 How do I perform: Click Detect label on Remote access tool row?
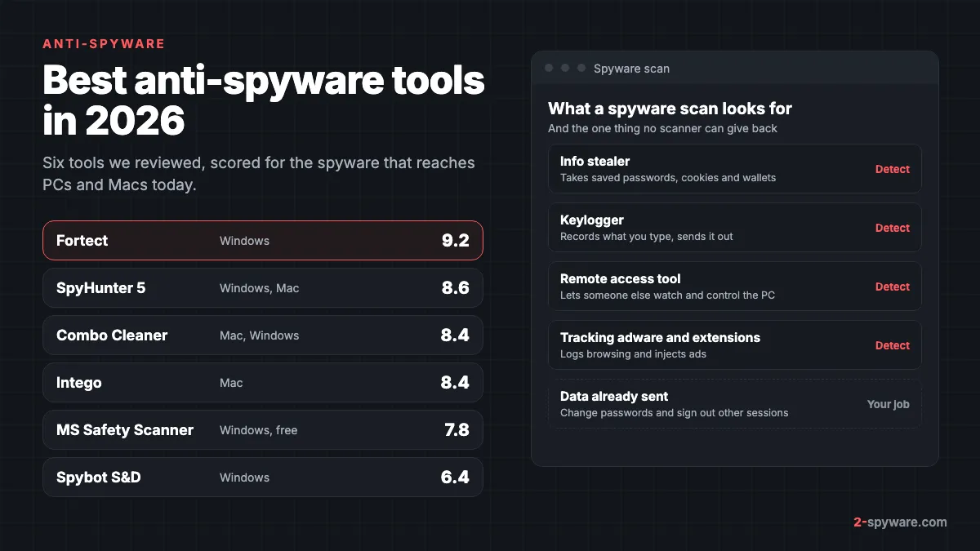click(x=893, y=287)
